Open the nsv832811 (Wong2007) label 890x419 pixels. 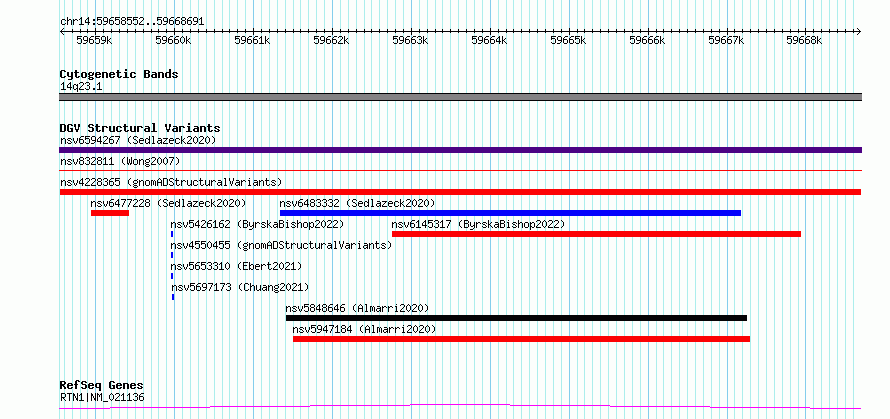pyautogui.click(x=120, y=161)
